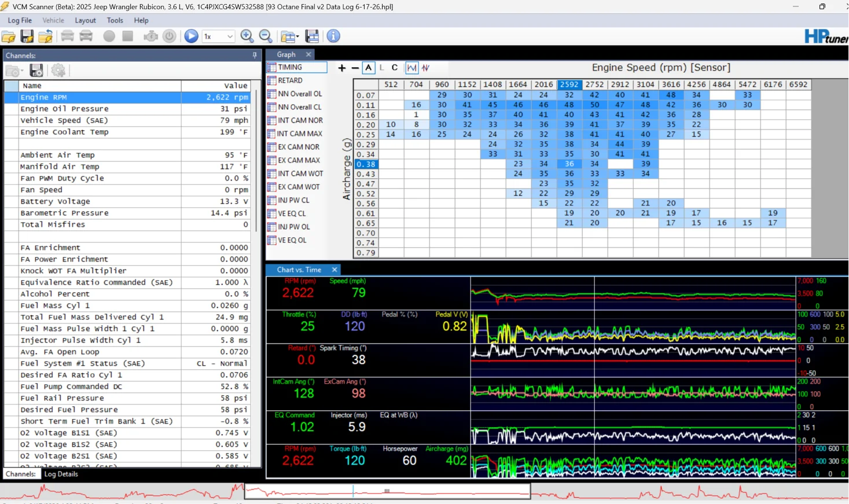Pin the Channels panel
Image resolution: width=849 pixels, height=504 pixels.
[x=255, y=55]
